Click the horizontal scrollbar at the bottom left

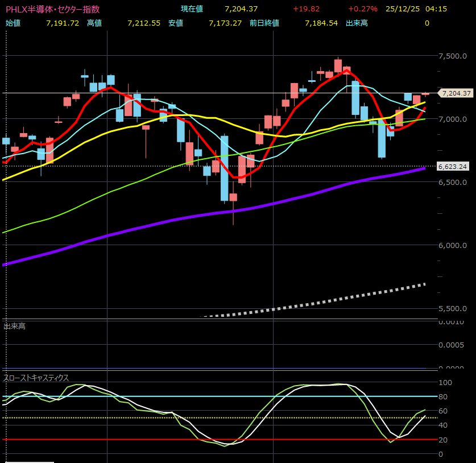(28, 461)
